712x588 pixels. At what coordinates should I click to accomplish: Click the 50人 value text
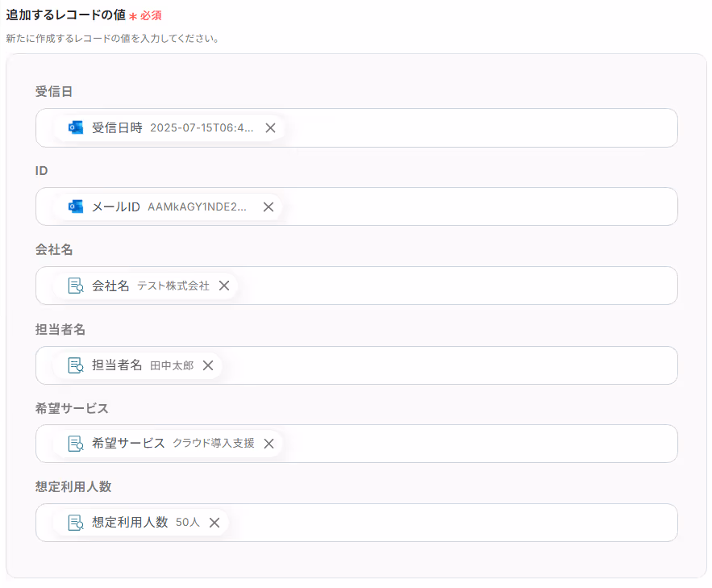(188, 522)
